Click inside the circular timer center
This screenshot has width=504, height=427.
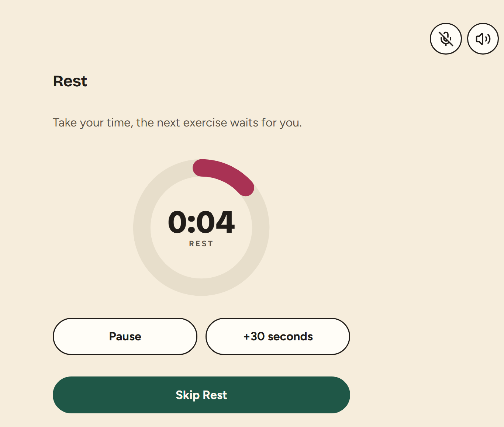point(201,228)
